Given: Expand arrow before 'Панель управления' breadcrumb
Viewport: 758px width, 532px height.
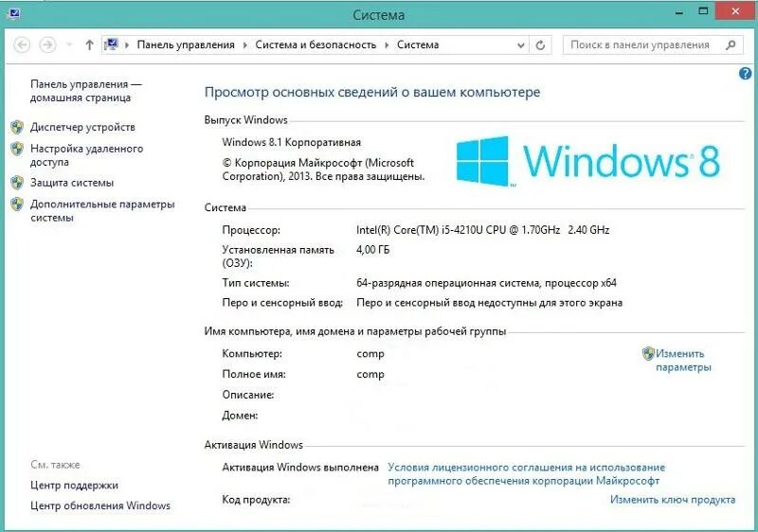Looking at the screenshot, I should tap(127, 44).
